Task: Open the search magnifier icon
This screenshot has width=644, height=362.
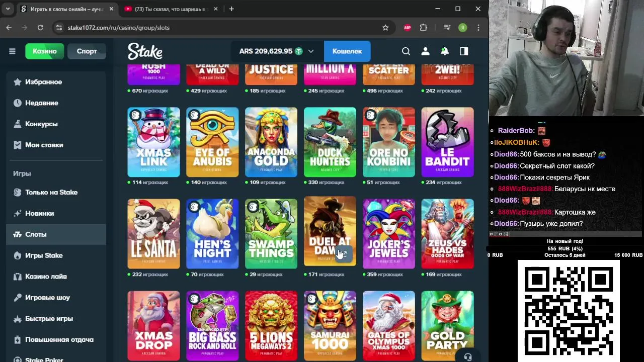Action: (406, 51)
